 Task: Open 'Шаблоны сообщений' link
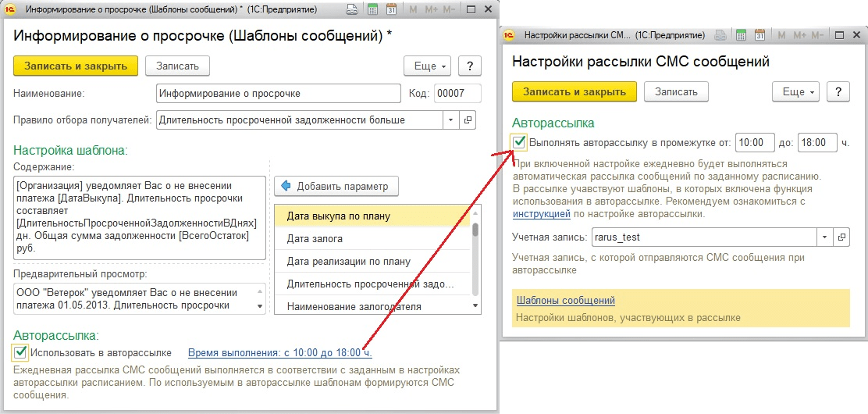[566, 301]
